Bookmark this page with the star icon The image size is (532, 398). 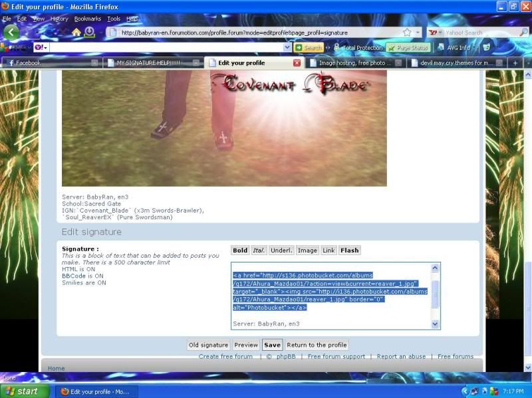pyautogui.click(x=407, y=33)
